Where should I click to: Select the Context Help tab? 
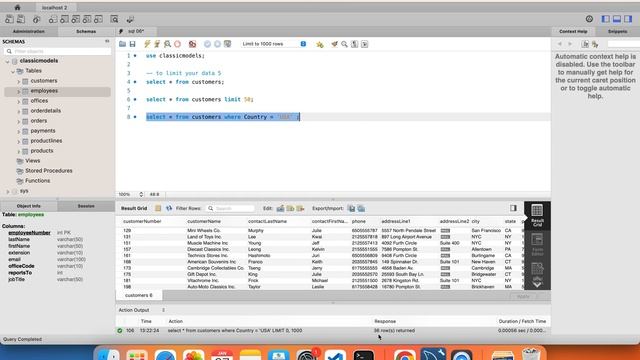(573, 31)
